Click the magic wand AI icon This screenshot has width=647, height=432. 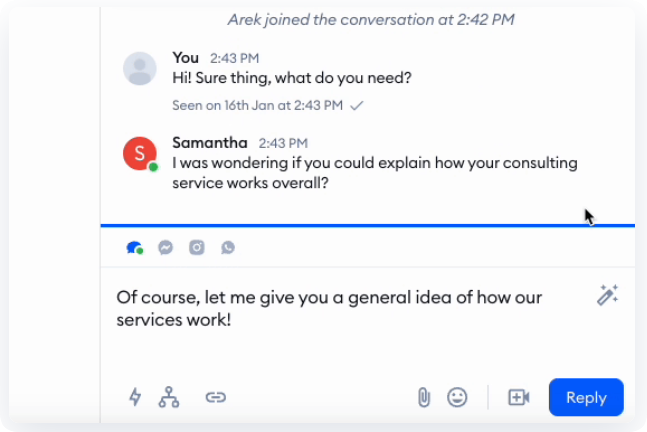click(x=607, y=295)
